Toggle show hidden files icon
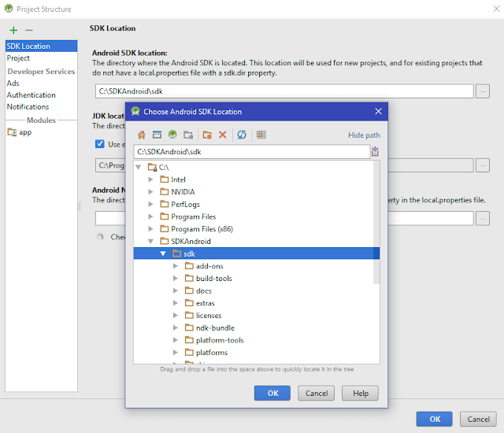The height and width of the screenshot is (433, 504). [x=261, y=135]
